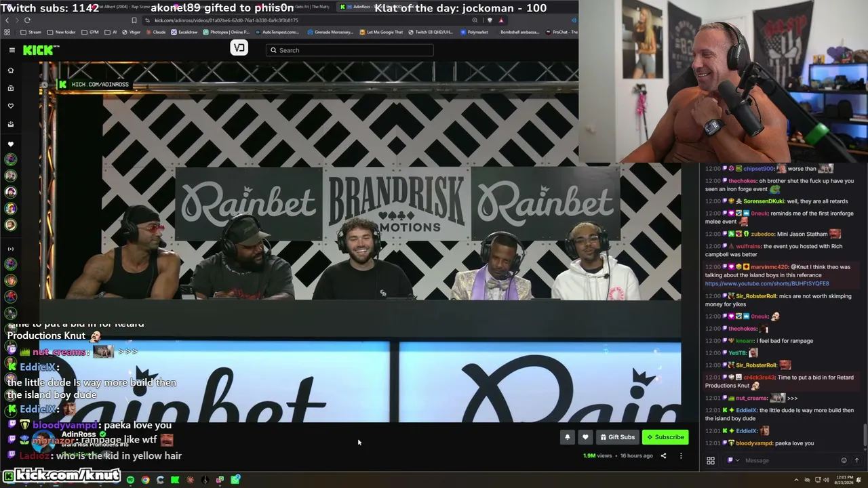868x488 pixels.
Task: Click chat username SorensenDKuki
Action: 764,201
